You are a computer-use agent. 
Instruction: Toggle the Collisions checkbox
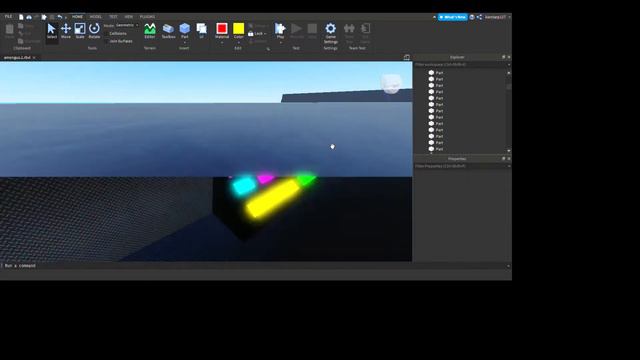pos(107,33)
